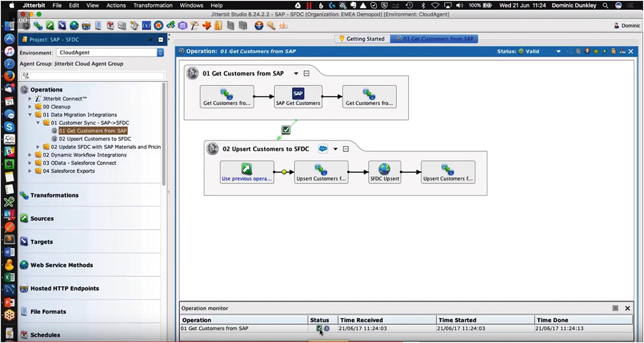Click the Hosted HTTP Endpoint toolbar icon

pyautogui.click(x=86, y=26)
